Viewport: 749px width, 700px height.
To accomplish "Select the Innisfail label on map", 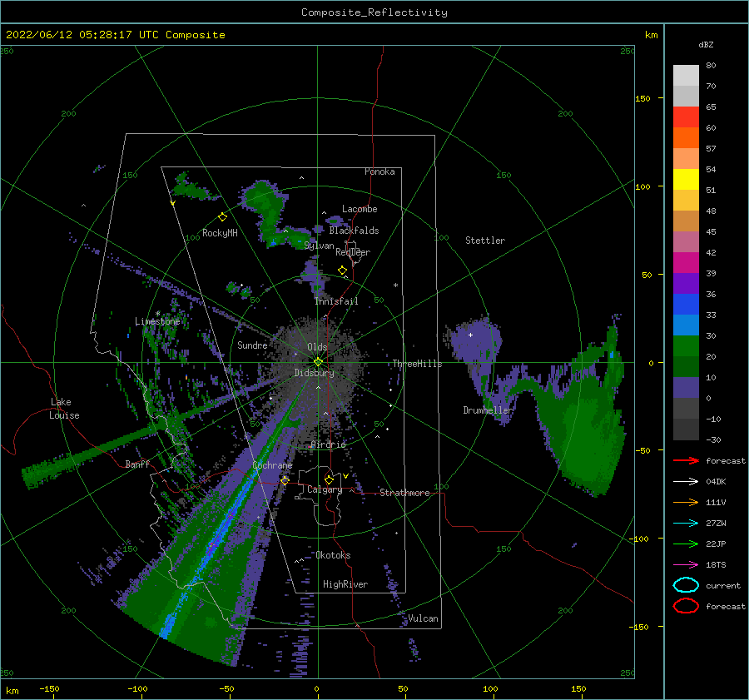I will (336, 301).
